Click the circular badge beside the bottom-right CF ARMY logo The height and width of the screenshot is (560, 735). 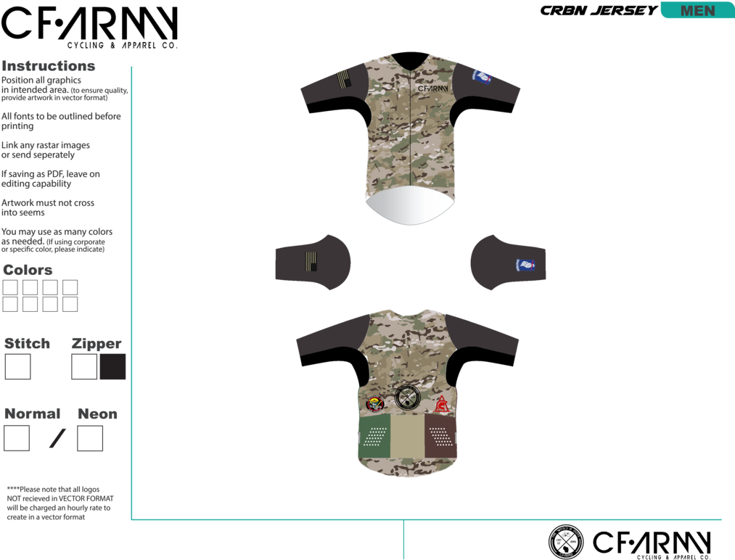pyautogui.click(x=566, y=542)
